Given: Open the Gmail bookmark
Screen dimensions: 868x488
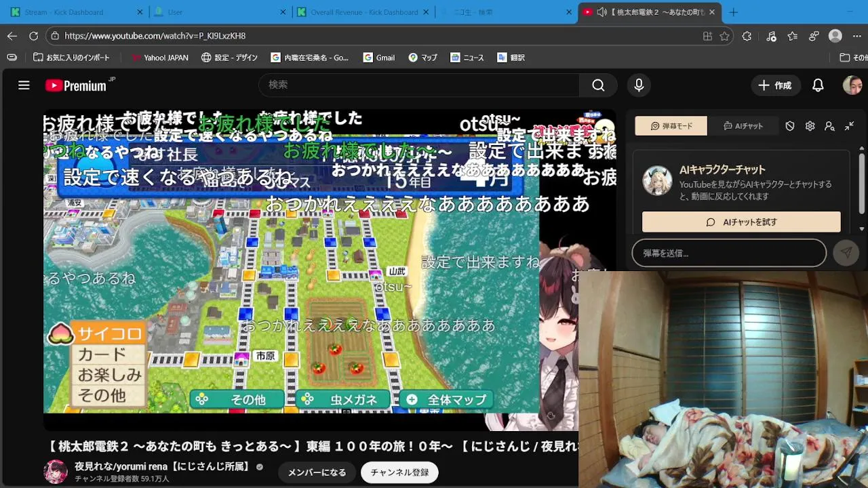Looking at the screenshot, I should (x=379, y=58).
